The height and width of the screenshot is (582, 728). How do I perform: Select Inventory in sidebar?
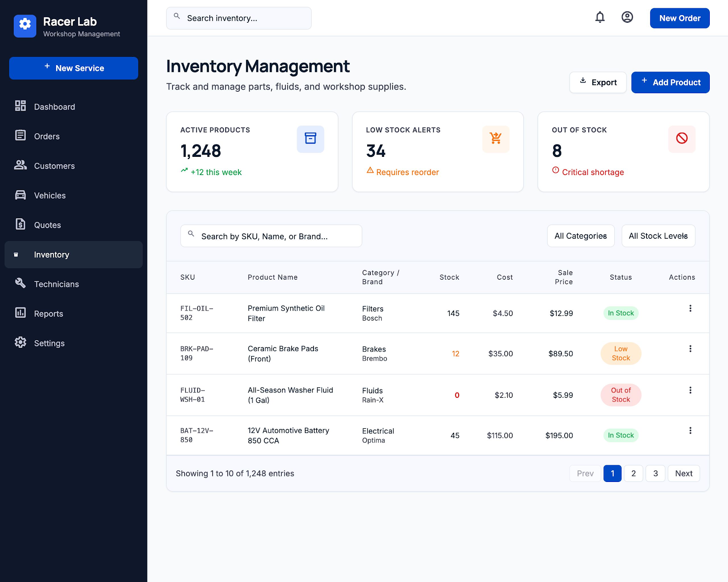click(x=74, y=255)
